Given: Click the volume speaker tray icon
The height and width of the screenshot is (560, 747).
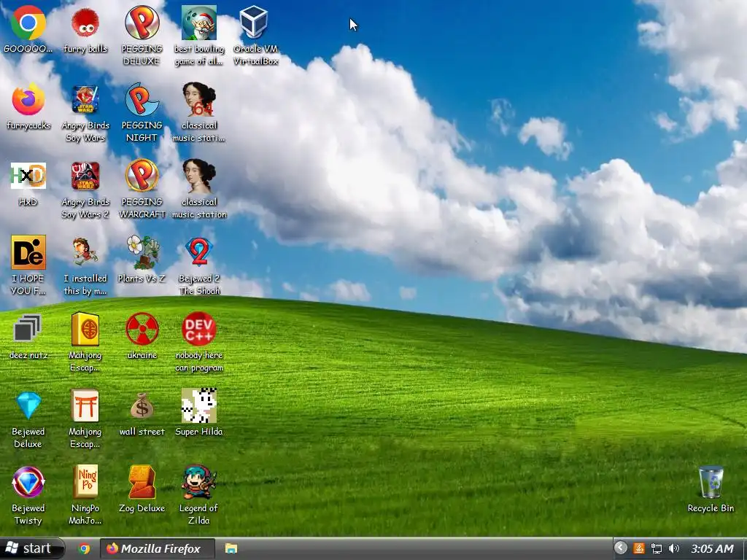Looking at the screenshot, I should [x=673, y=548].
